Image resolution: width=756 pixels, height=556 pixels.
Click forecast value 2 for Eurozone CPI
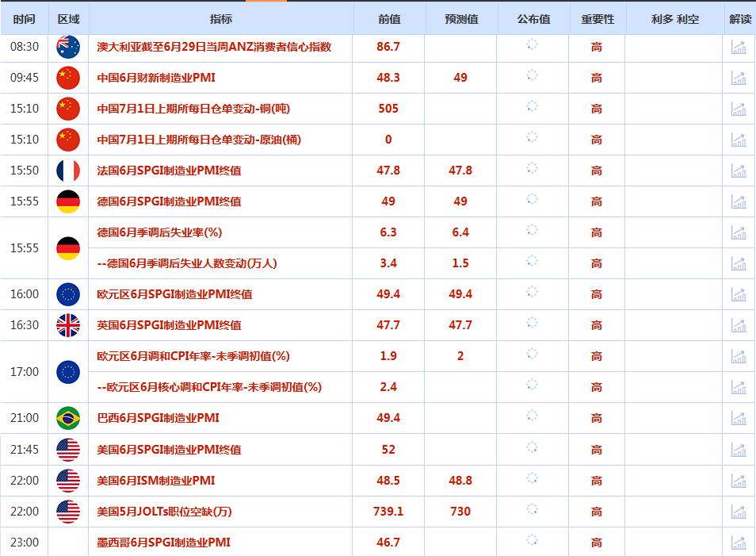(x=460, y=355)
